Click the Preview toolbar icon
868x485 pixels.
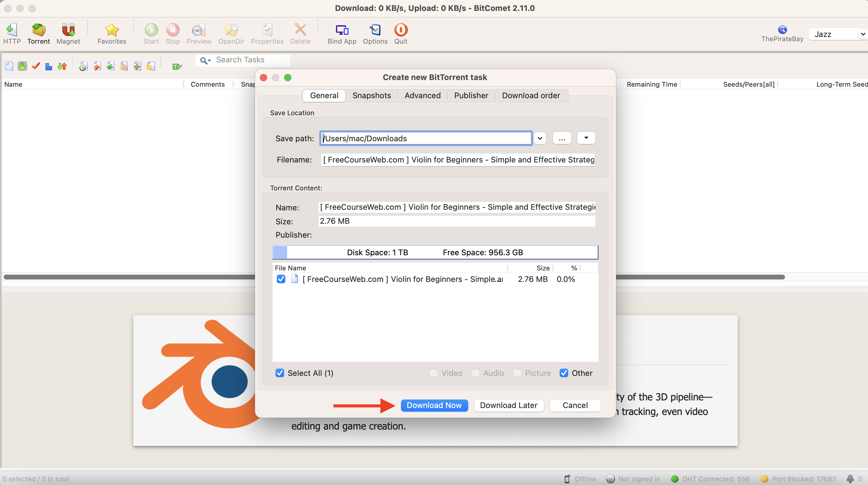coord(199,34)
